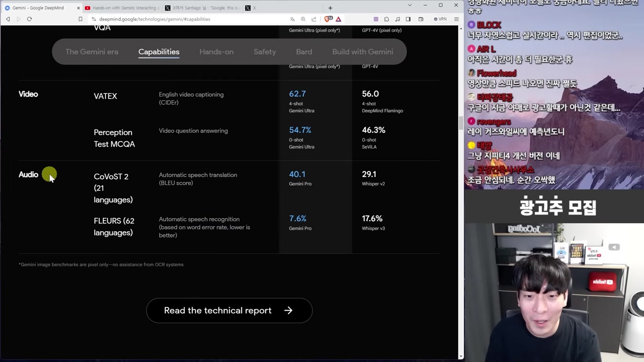Click the 7.6% Gemini Pro score

(298, 218)
